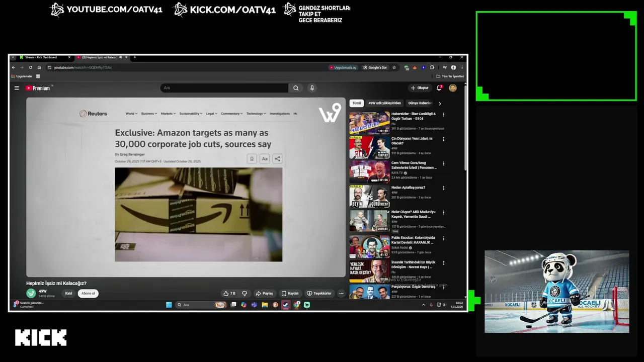Image resolution: width=644 pixels, height=362 pixels.
Task: Open the YouTube notifications bell
Action: point(439,88)
